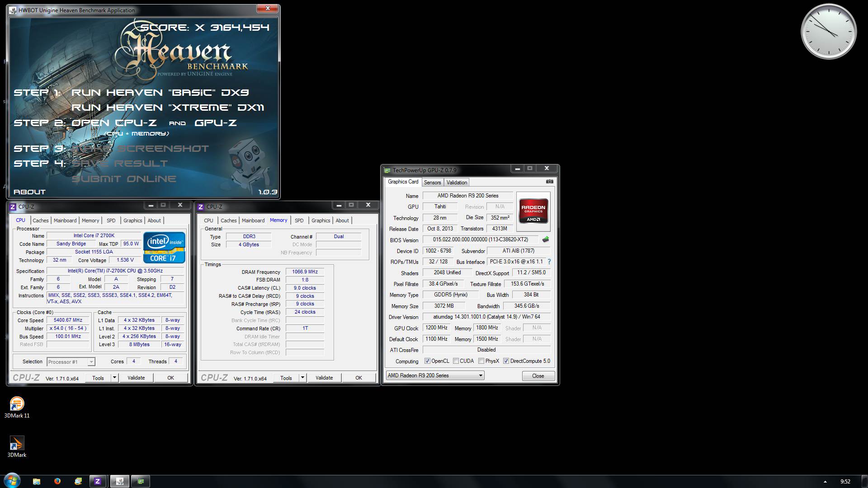The image size is (868, 488).
Task: Open Memory tab in left CPU-Z
Action: [x=90, y=221]
